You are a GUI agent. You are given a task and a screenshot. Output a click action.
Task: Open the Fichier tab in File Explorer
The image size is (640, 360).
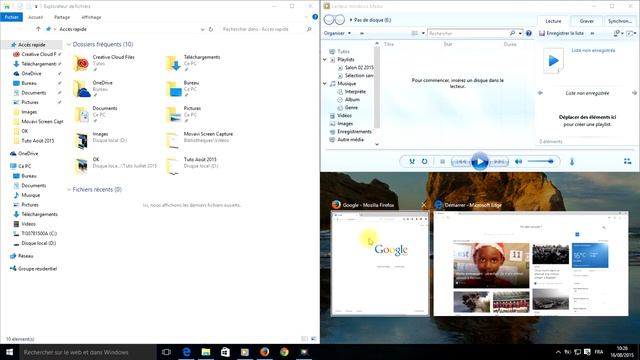[11, 17]
